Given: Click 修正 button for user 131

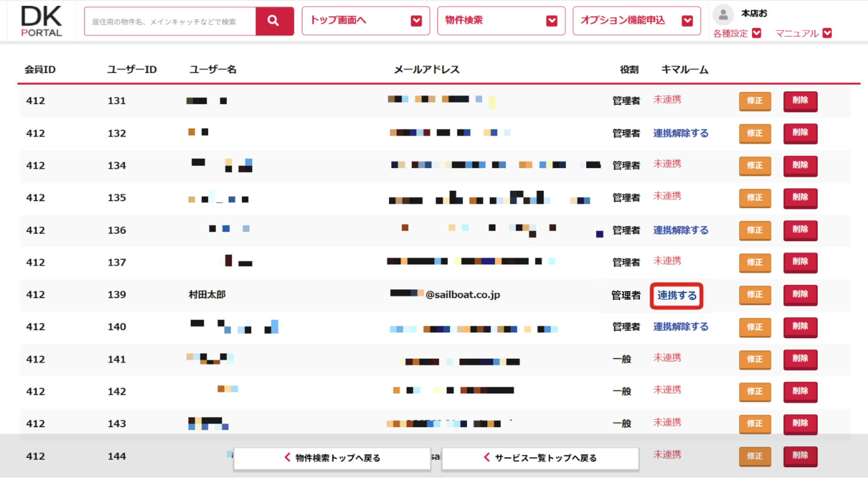Looking at the screenshot, I should pos(755,101).
